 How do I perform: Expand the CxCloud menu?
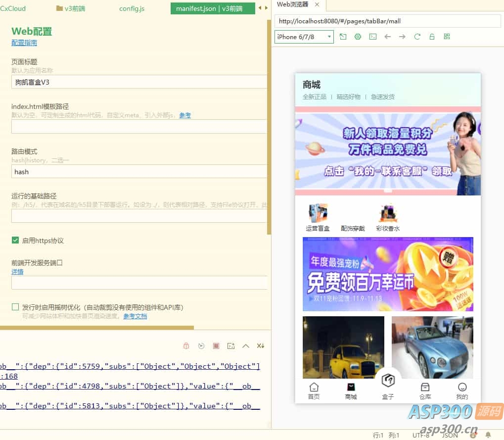pos(12,8)
